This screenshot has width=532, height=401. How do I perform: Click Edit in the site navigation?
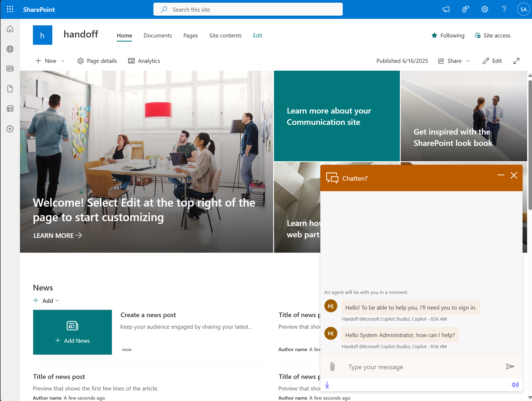[x=258, y=36]
